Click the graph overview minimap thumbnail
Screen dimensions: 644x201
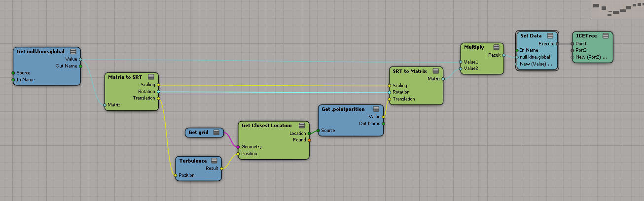click(x=616, y=9)
